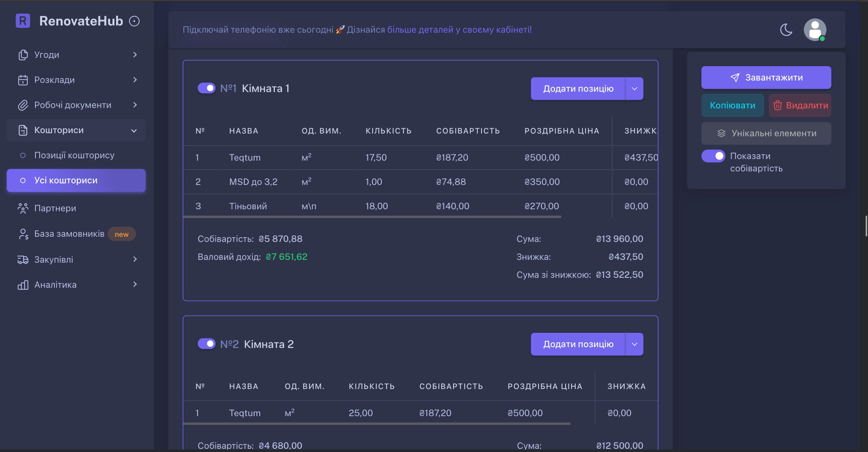Image resolution: width=868 pixels, height=452 pixels.
Task: Click the new badge beside База замовників
Action: (x=122, y=234)
